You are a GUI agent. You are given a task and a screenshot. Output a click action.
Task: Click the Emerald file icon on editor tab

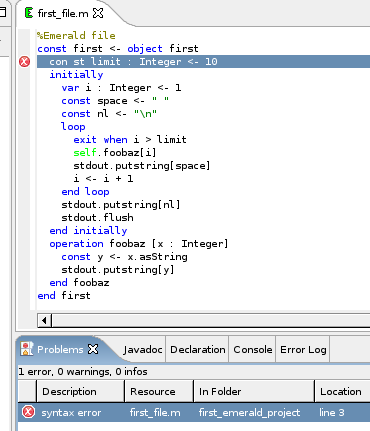pos(29,13)
